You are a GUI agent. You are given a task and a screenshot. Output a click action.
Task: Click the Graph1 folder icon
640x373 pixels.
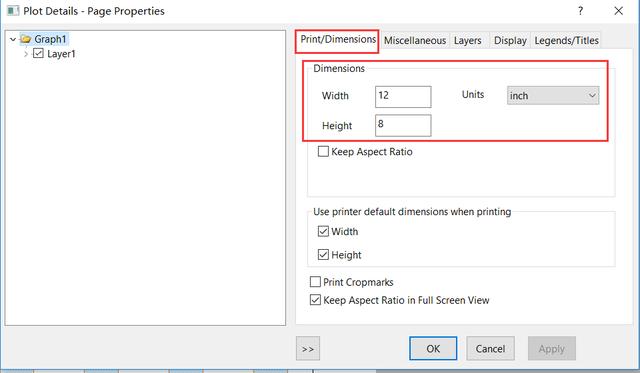tap(26, 39)
